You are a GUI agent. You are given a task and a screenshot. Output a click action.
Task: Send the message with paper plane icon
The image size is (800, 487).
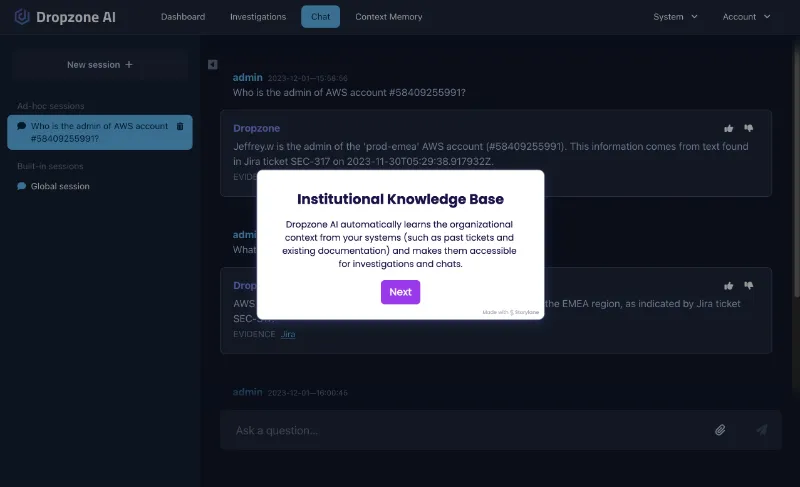pyautogui.click(x=762, y=430)
